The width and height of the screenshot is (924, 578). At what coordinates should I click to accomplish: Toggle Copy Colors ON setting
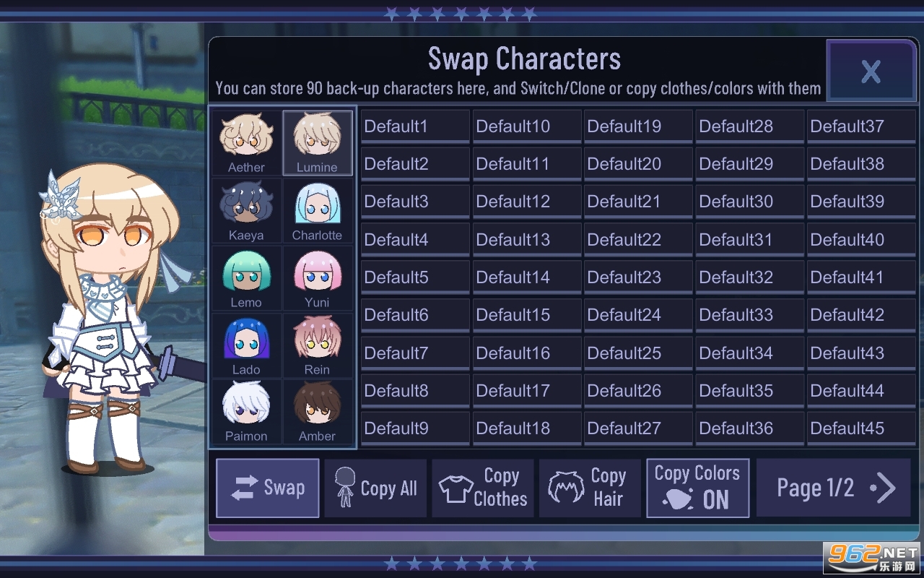coord(697,488)
